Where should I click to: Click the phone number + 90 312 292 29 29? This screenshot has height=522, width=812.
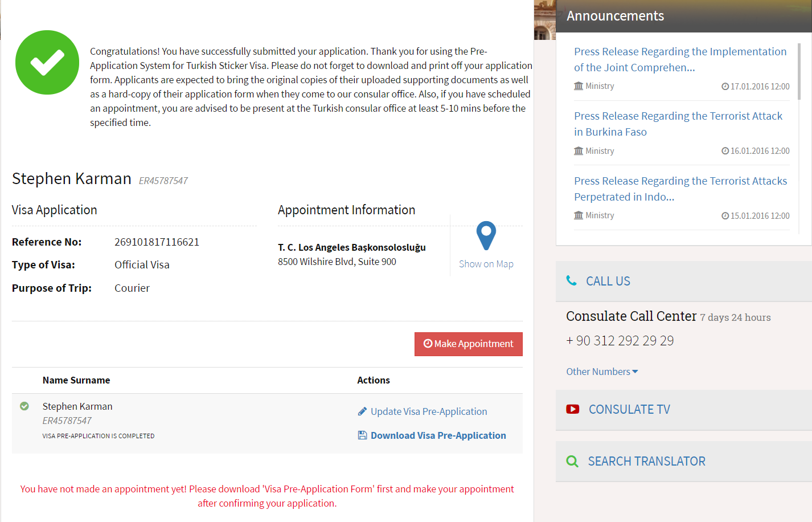pos(620,341)
